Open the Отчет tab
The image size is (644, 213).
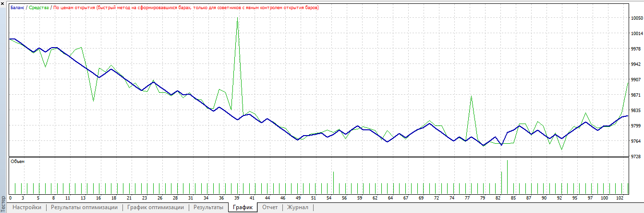coord(270,208)
